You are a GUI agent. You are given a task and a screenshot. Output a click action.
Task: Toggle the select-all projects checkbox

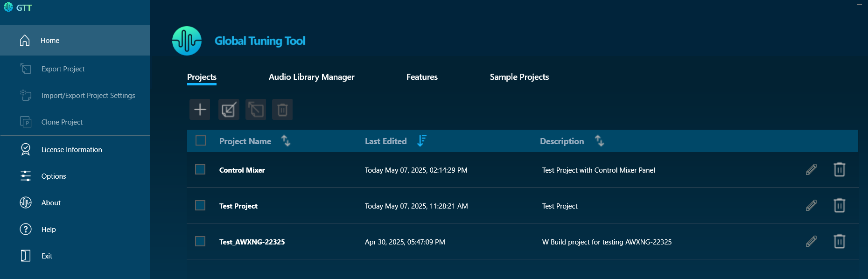click(201, 140)
